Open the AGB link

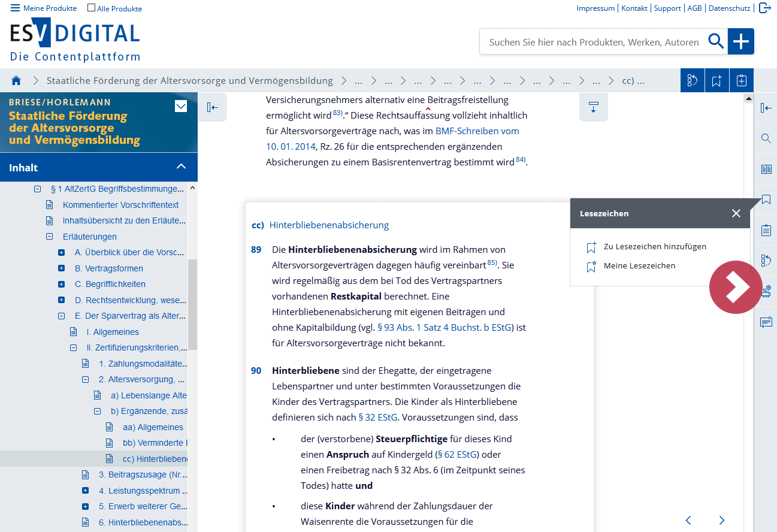click(695, 8)
